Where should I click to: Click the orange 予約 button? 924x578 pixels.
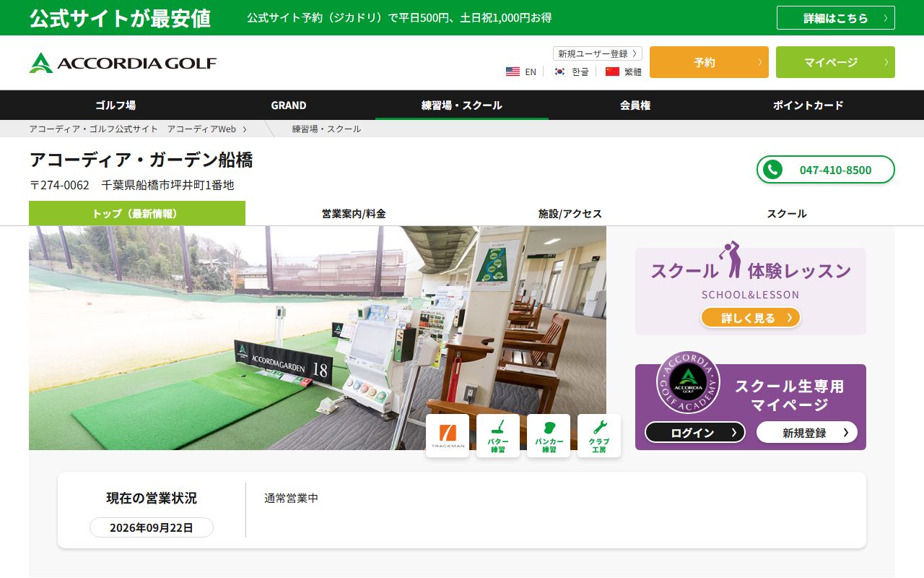point(709,62)
